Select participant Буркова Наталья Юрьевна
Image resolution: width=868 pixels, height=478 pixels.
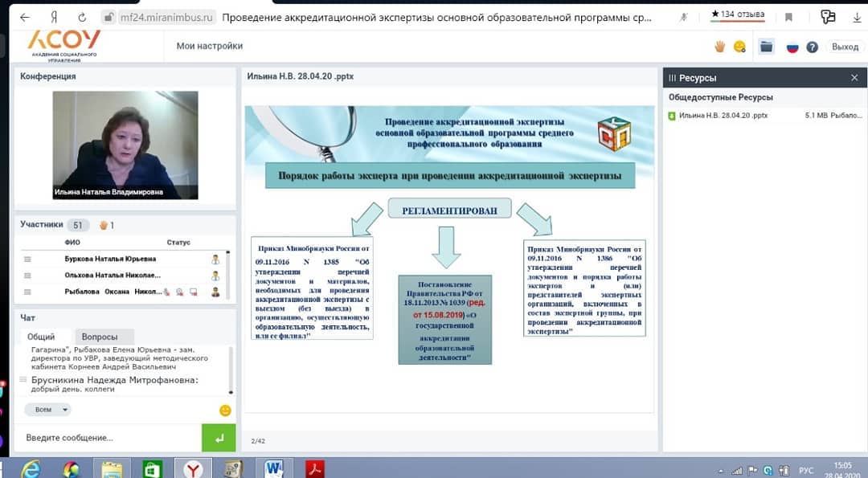[x=110, y=259]
